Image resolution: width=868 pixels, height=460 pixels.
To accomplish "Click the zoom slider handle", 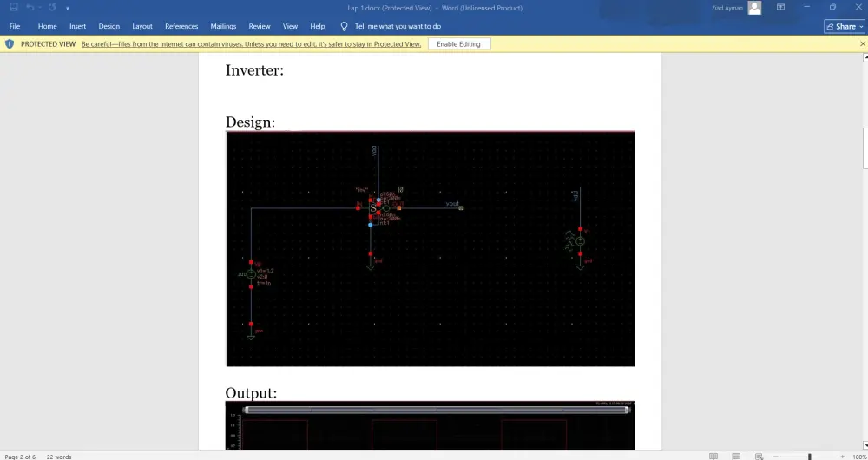I will pos(809,457).
